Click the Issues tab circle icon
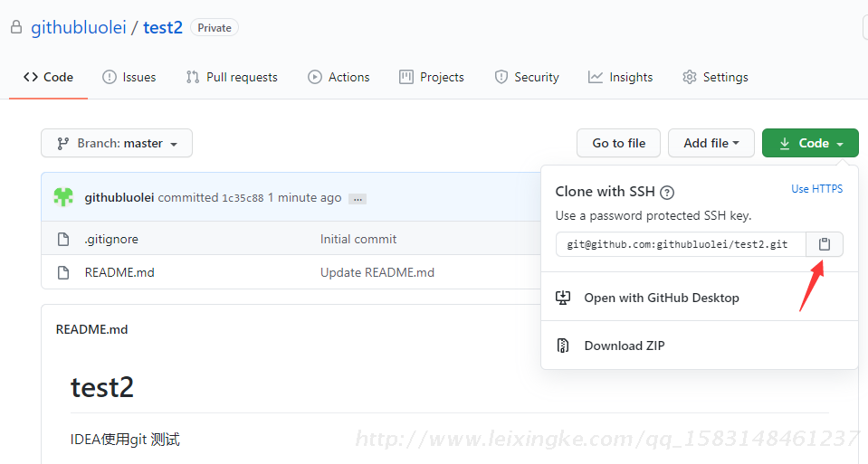 109,77
